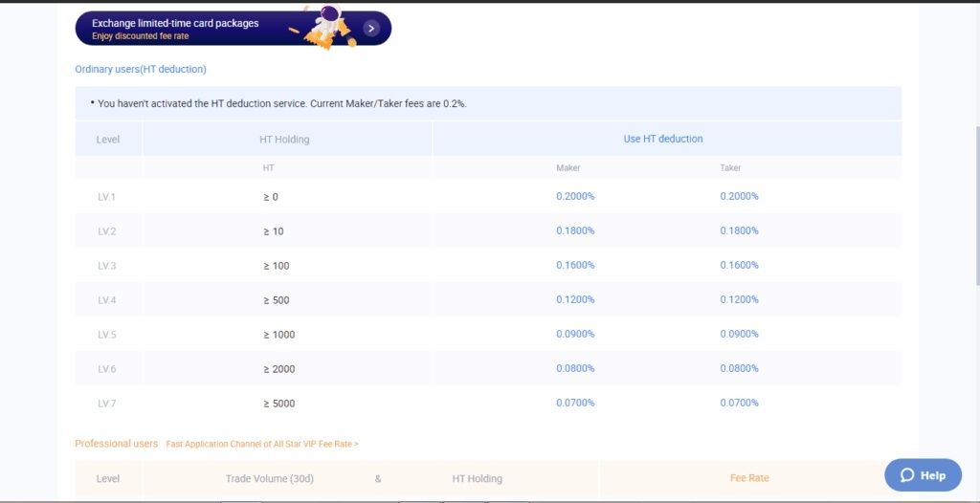The width and height of the screenshot is (980, 503).
Task: Click the page vertical scrollbar
Action: [x=977, y=207]
